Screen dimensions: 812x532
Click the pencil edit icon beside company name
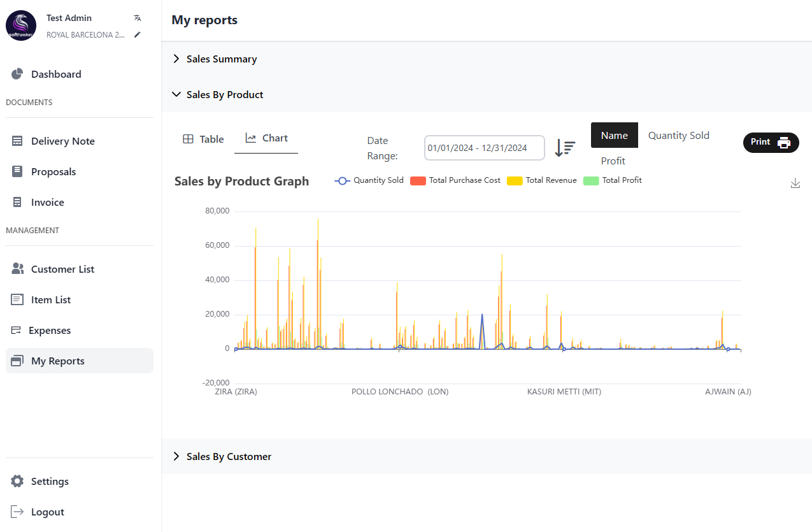(x=138, y=35)
